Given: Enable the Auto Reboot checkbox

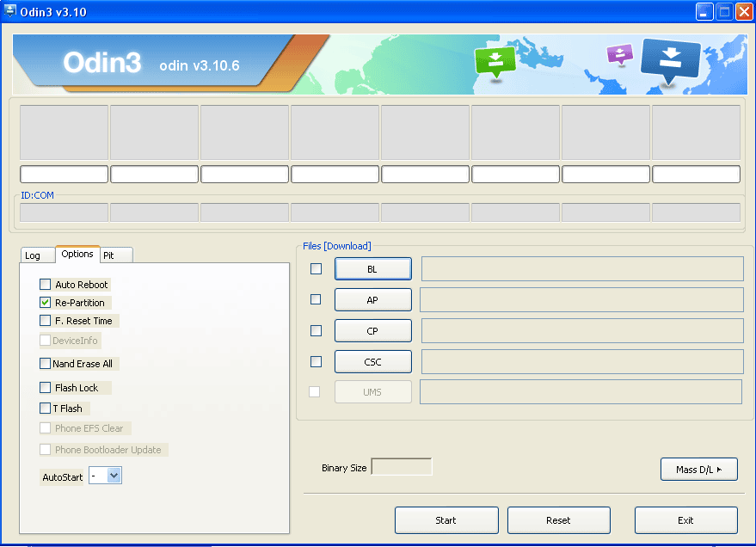Looking at the screenshot, I should [46, 285].
